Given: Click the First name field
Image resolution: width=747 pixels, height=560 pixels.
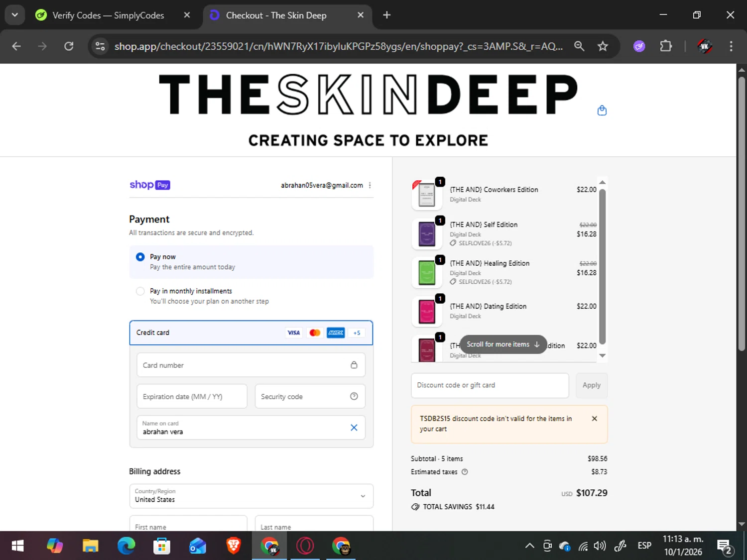Looking at the screenshot, I should [x=188, y=523].
